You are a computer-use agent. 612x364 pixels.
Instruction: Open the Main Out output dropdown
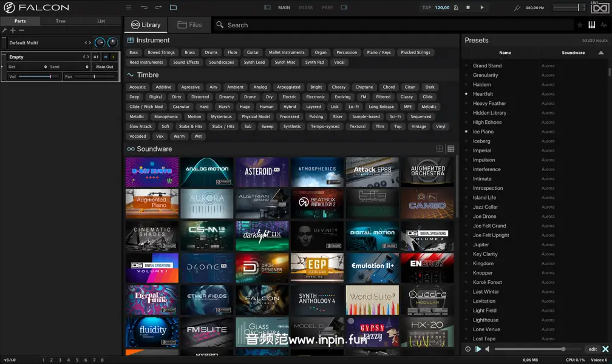[104, 67]
